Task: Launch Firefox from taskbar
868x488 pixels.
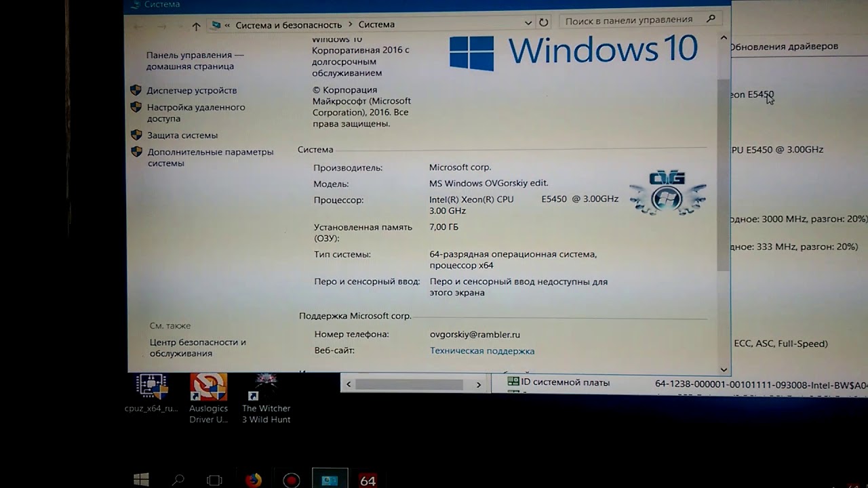Action: [254, 480]
